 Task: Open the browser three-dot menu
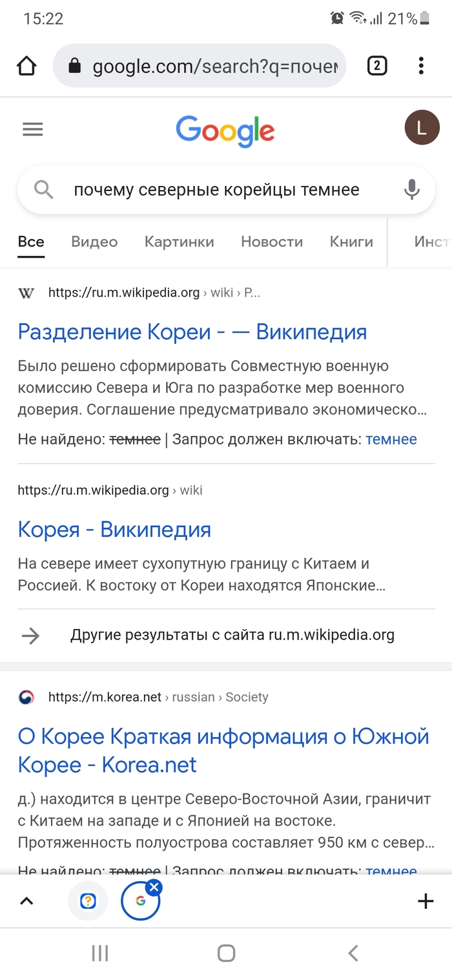tap(421, 66)
